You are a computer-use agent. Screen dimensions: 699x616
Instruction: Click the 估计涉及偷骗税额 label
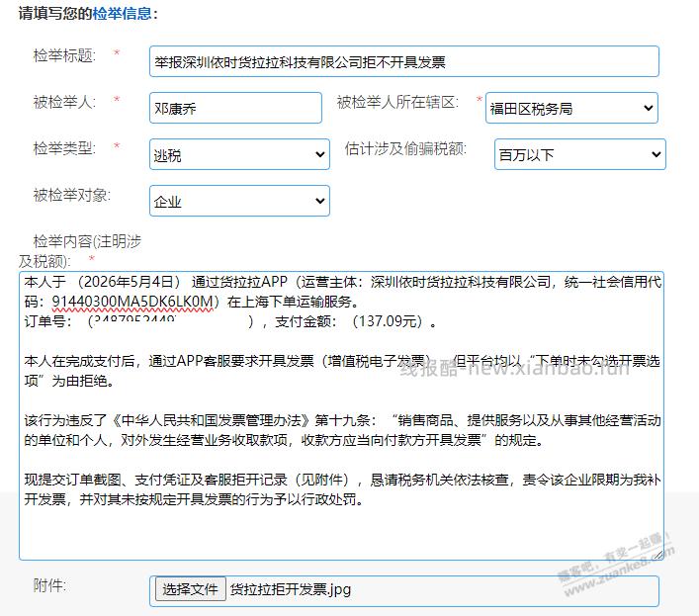click(405, 149)
